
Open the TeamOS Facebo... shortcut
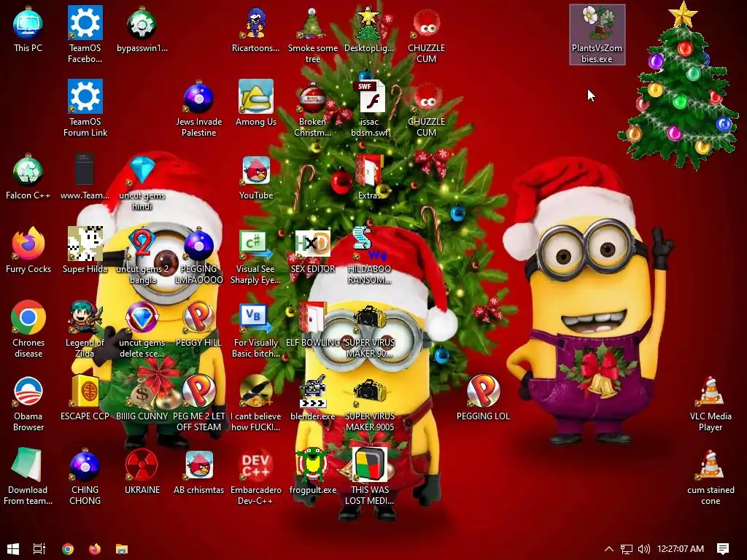coord(85,35)
